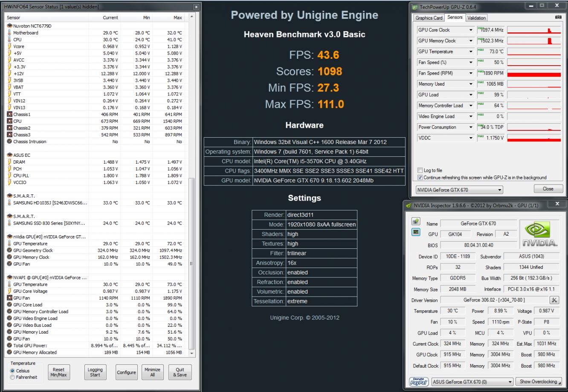Click thermometer icon next to Motherboard row

[x=9, y=33]
